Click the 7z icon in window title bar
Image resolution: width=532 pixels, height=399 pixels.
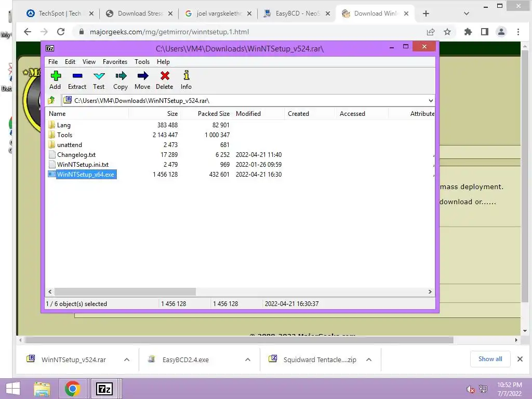tap(50, 48)
